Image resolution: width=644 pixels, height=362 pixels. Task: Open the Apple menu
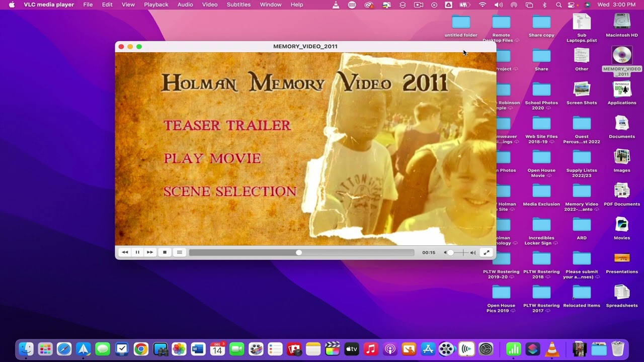(x=12, y=5)
